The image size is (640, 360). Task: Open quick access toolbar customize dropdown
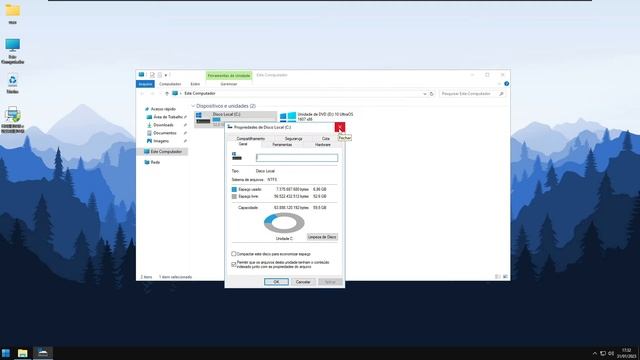[166, 75]
